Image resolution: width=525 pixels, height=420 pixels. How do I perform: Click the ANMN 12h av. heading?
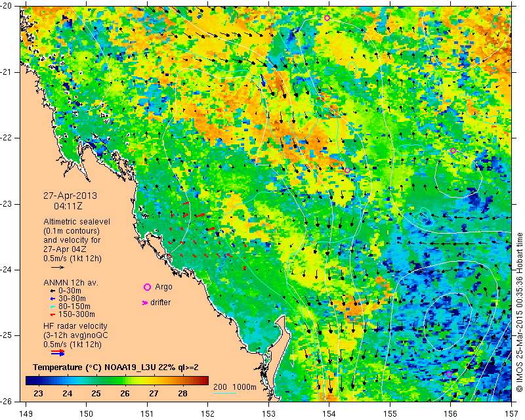pyautogui.click(x=71, y=283)
